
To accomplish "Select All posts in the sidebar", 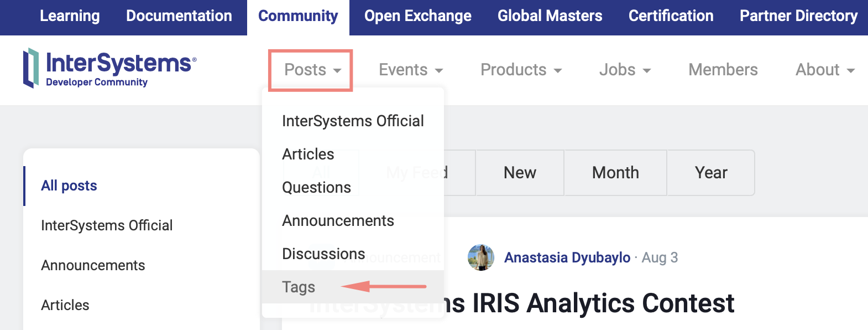I will click(x=69, y=185).
